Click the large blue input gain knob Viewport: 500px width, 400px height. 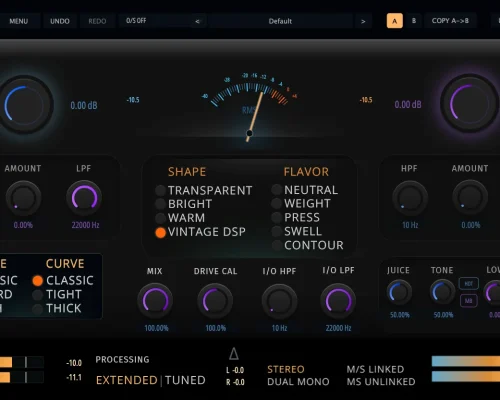25,105
